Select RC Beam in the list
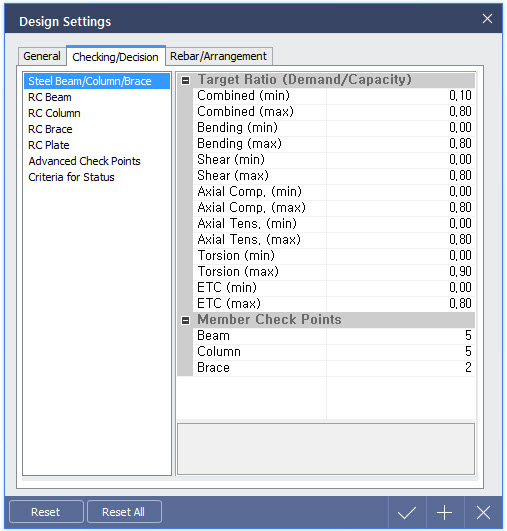 tap(97, 97)
